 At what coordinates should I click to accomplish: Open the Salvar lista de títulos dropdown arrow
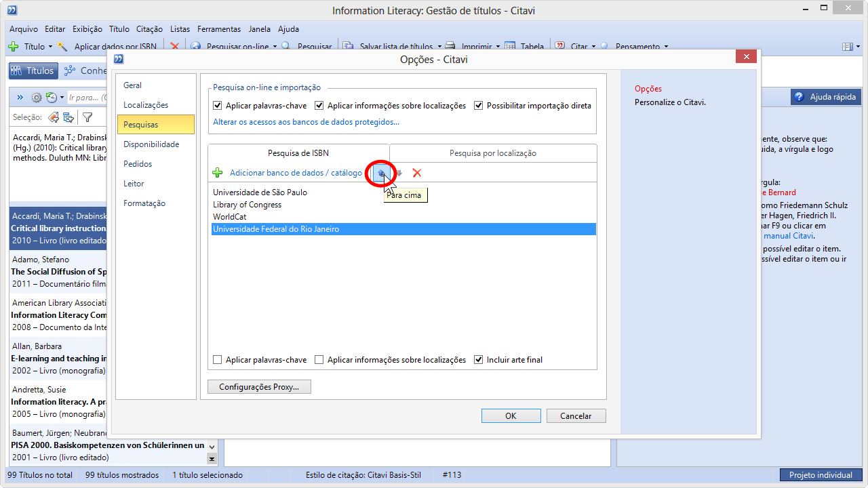click(439, 47)
